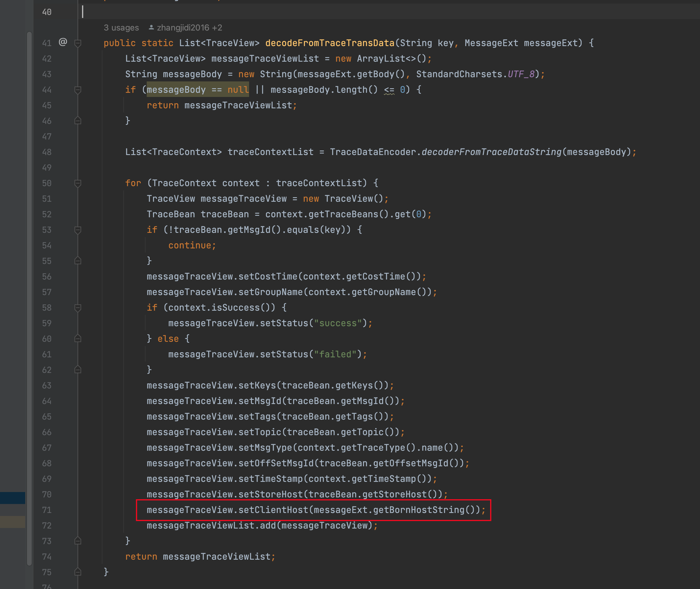Click the "zhangjidi2016 +2" author annotation
The height and width of the screenshot is (589, 700).
(185, 27)
